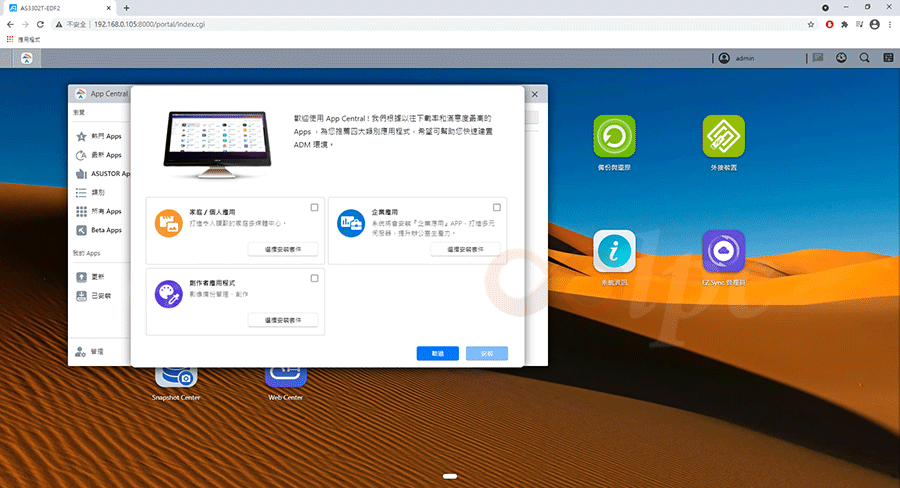
Task: Open the browser profile avatar
Action: pos(875,24)
